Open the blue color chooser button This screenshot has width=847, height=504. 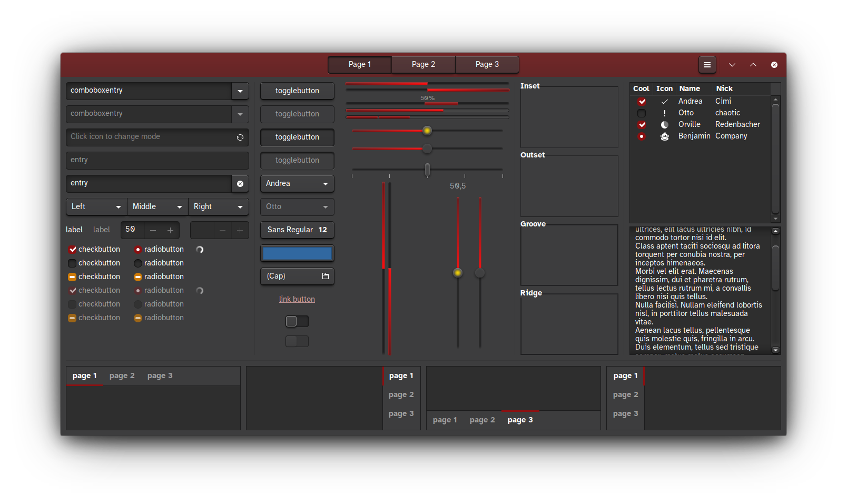coord(297,253)
